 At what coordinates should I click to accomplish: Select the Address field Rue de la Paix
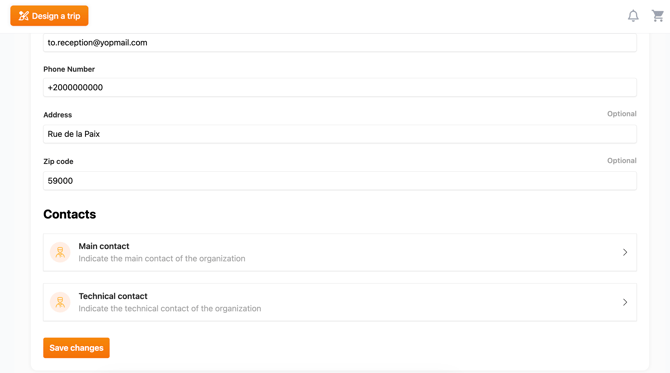(340, 134)
